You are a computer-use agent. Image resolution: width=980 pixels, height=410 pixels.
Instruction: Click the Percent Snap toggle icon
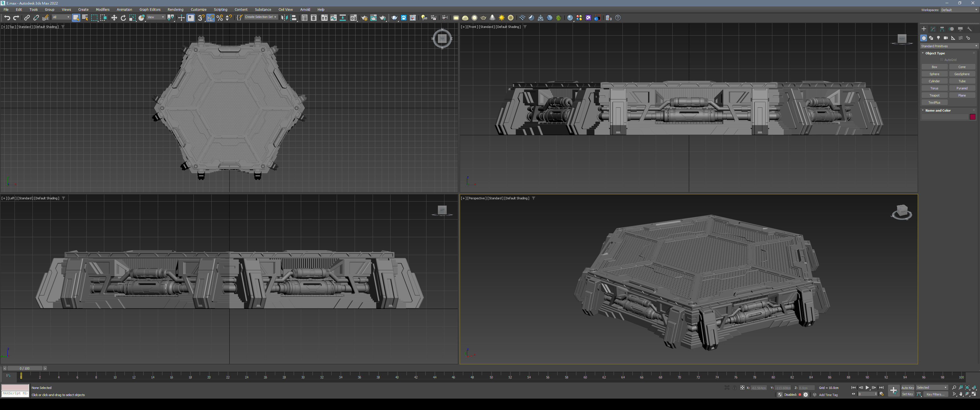(x=220, y=18)
